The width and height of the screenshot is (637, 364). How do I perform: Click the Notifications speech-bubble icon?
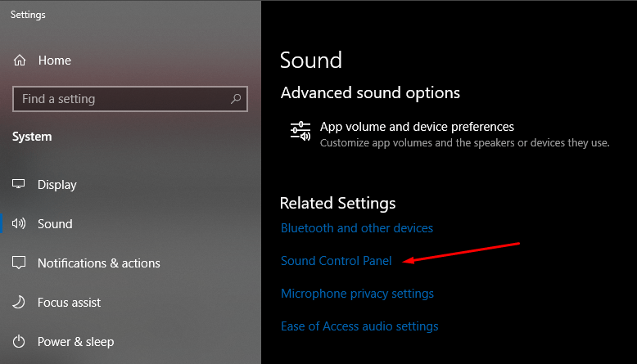pos(20,263)
